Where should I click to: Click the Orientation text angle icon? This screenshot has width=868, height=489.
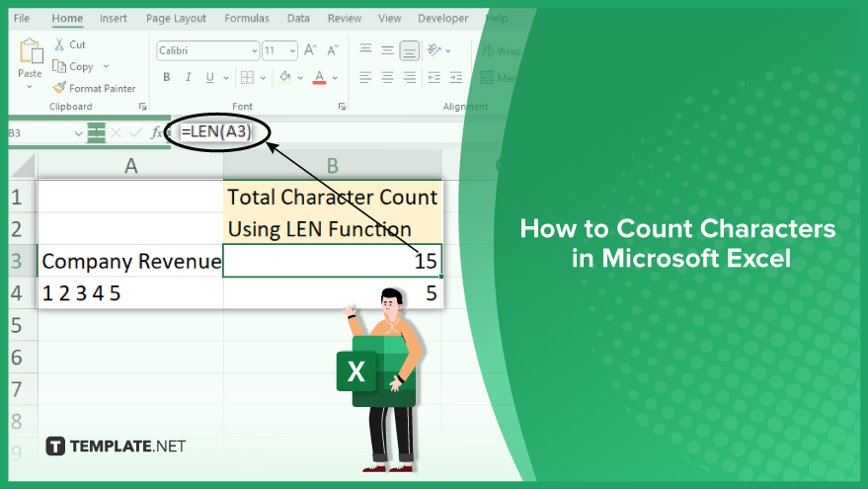pyautogui.click(x=434, y=50)
